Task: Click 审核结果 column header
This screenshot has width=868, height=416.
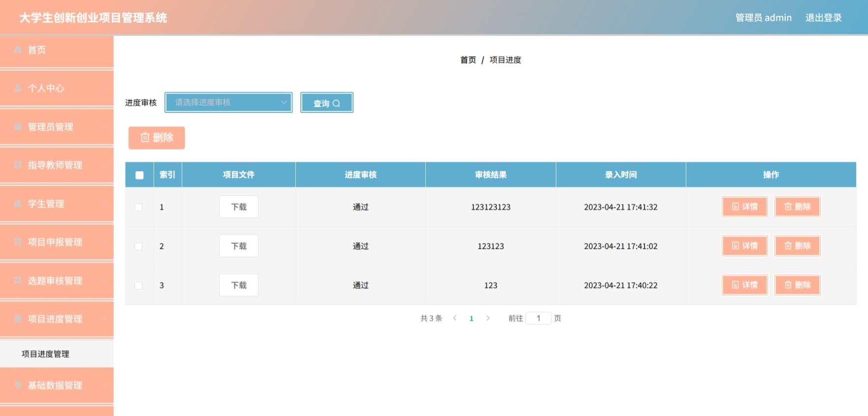Action: (491, 174)
